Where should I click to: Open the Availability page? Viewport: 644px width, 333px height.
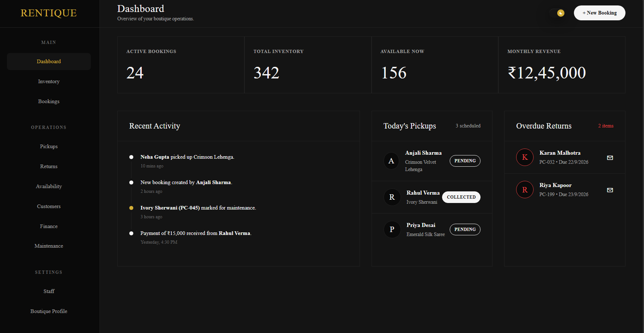tap(49, 186)
